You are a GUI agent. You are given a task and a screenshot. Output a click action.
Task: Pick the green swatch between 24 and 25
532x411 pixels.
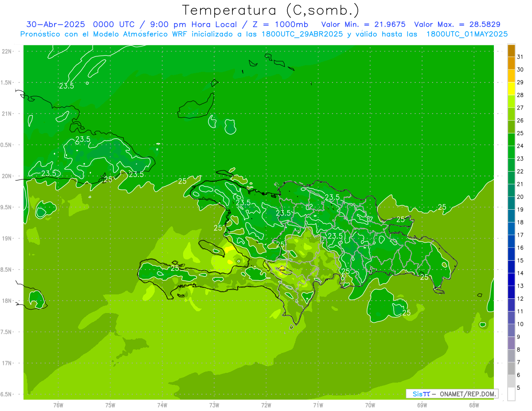coord(511,140)
